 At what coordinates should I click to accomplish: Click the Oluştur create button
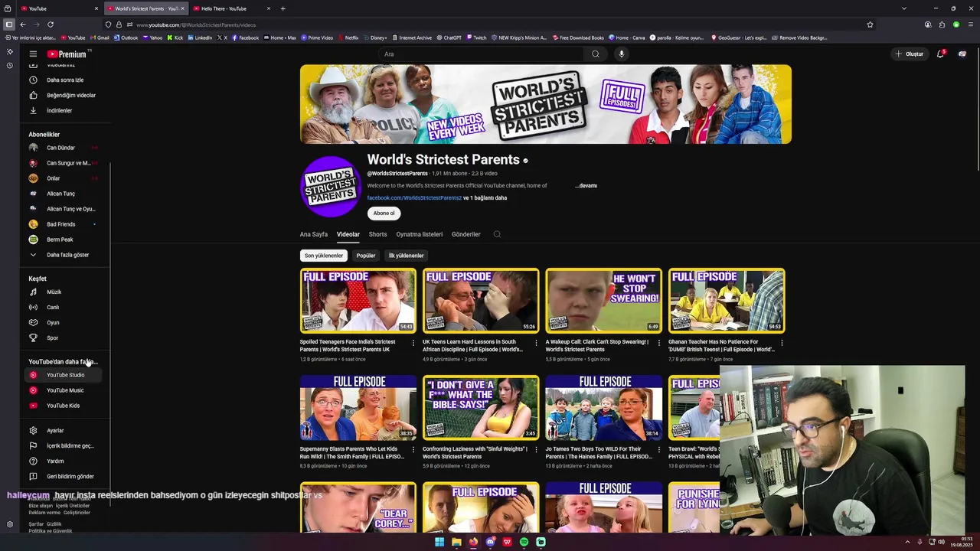[910, 54]
